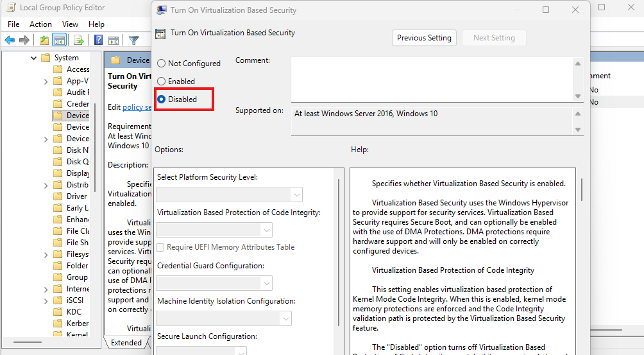
Task: Click the console tree vertical scrollbar
Action: pyautogui.click(x=96, y=147)
